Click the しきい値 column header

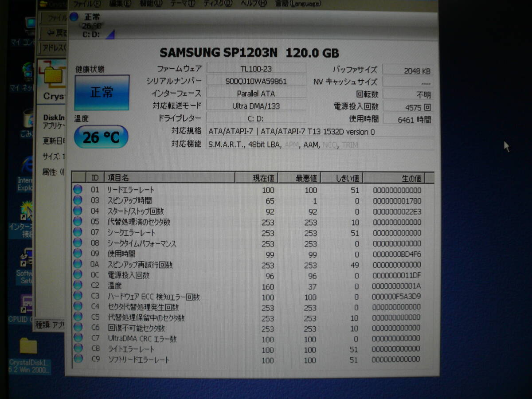341,178
